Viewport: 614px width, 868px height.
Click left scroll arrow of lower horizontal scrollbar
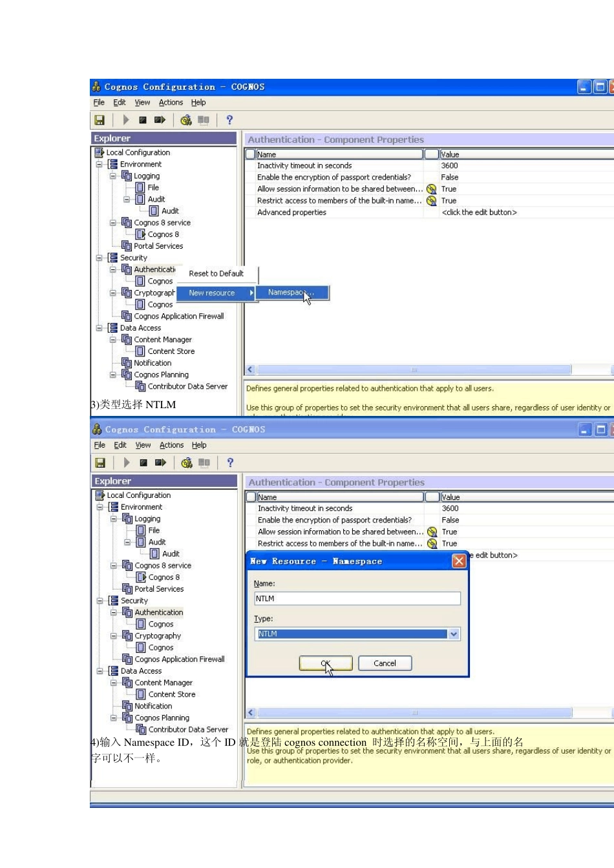click(x=251, y=713)
